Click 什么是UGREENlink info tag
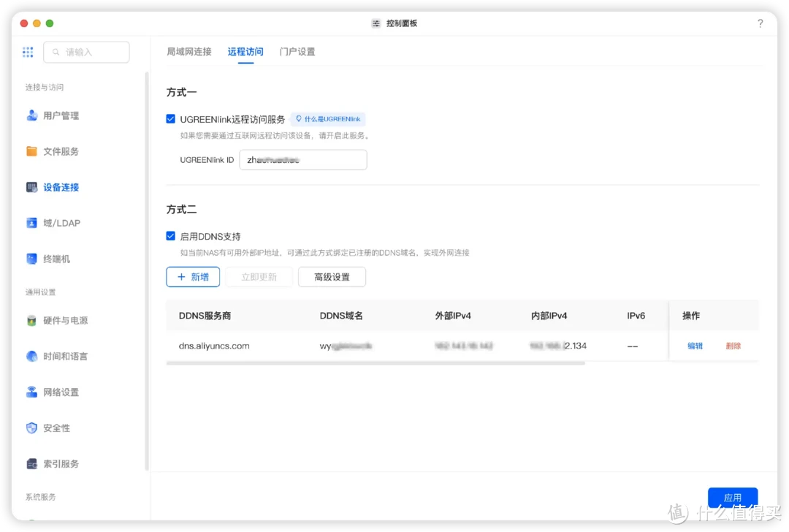Image resolution: width=789 pixels, height=532 pixels. (327, 118)
